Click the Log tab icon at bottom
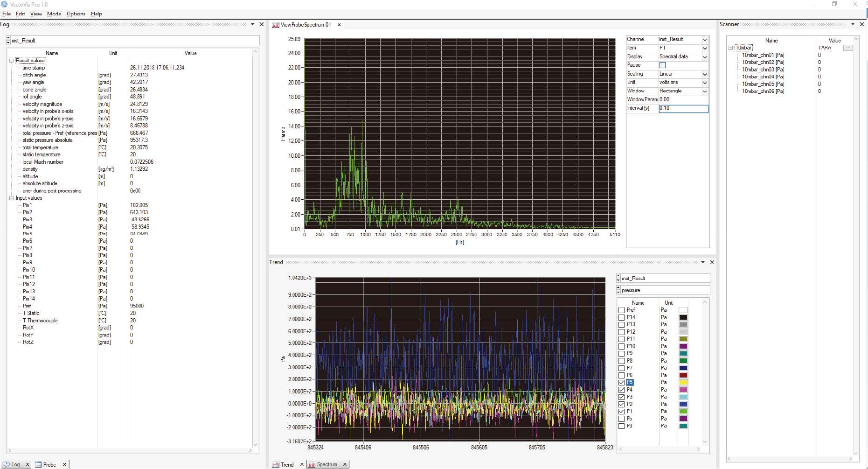868x469 pixels. [7, 464]
